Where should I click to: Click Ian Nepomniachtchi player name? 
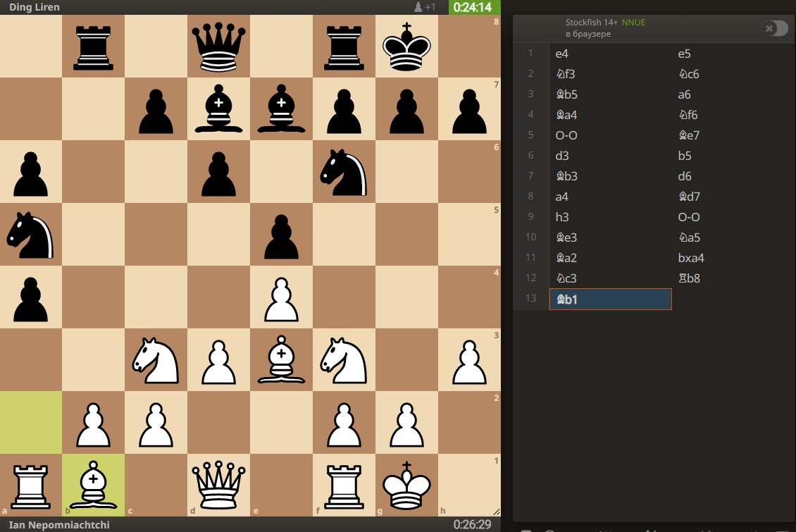[53, 525]
